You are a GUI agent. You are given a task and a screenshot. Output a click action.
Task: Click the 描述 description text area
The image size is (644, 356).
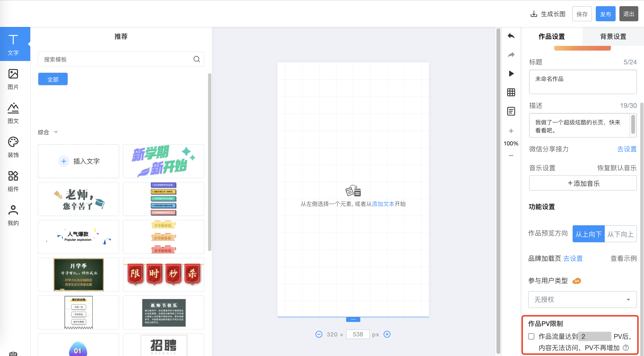[x=583, y=125]
